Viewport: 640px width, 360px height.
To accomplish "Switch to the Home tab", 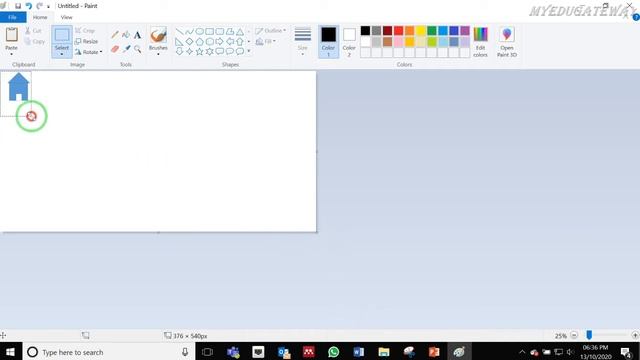I will (x=40, y=17).
